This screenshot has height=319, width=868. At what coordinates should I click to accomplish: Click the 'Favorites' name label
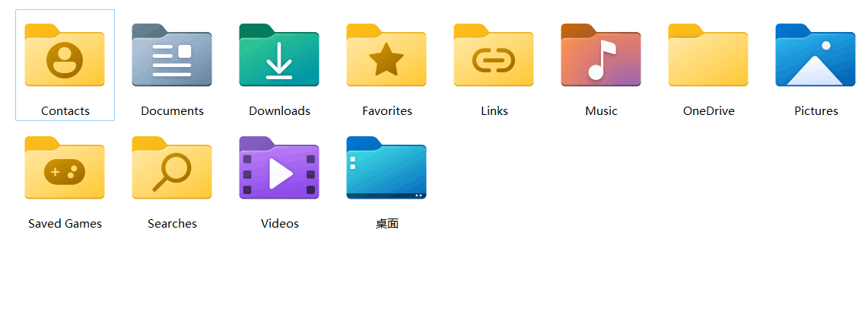(x=387, y=110)
